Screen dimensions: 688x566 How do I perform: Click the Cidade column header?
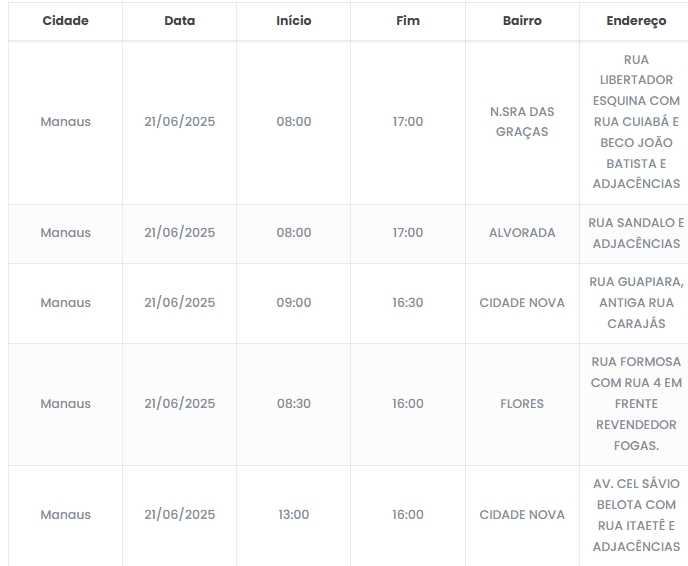[65, 21]
